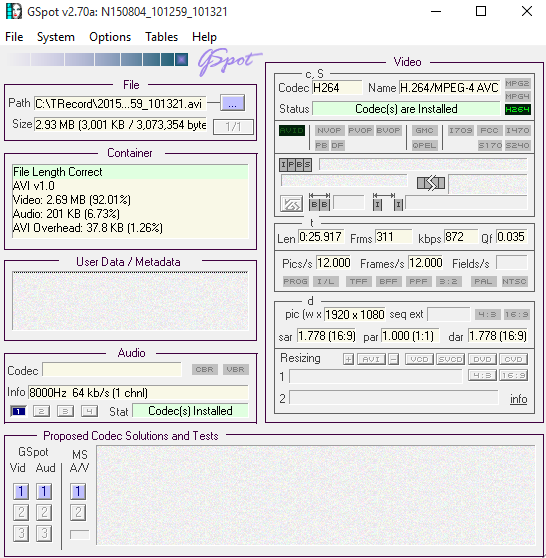This screenshot has width=546, height=558.
Task: Click the MPG4 indicator icon
Action: point(518,96)
